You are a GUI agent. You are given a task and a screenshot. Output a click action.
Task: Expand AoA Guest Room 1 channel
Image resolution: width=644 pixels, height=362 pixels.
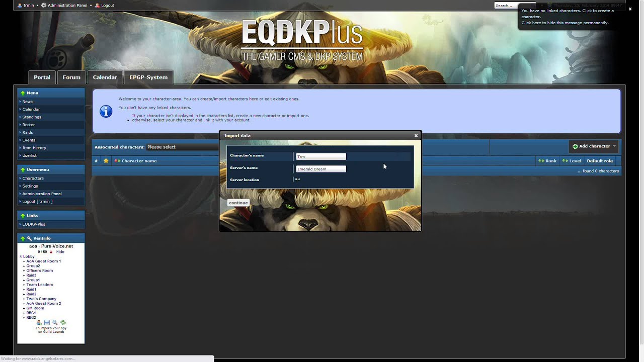coord(24,261)
